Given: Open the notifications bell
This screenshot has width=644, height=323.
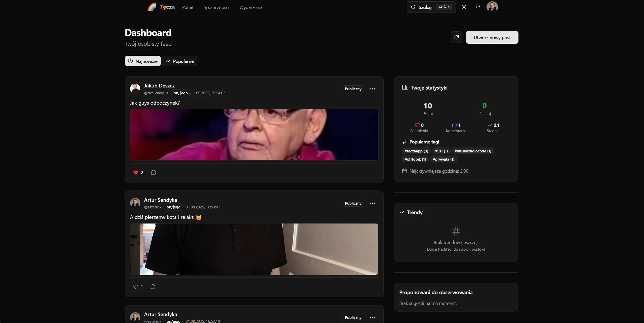Looking at the screenshot, I should click(x=478, y=7).
